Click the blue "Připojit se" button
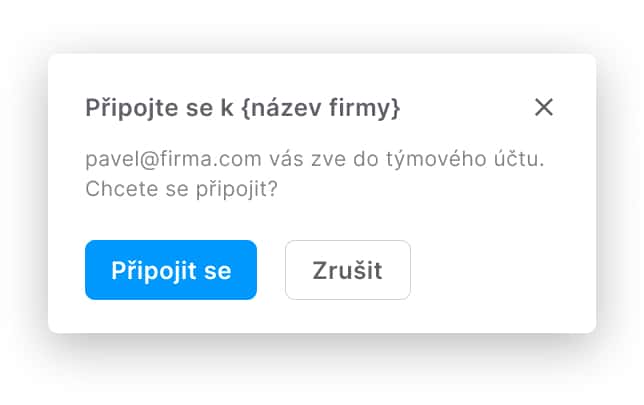 click(x=171, y=270)
